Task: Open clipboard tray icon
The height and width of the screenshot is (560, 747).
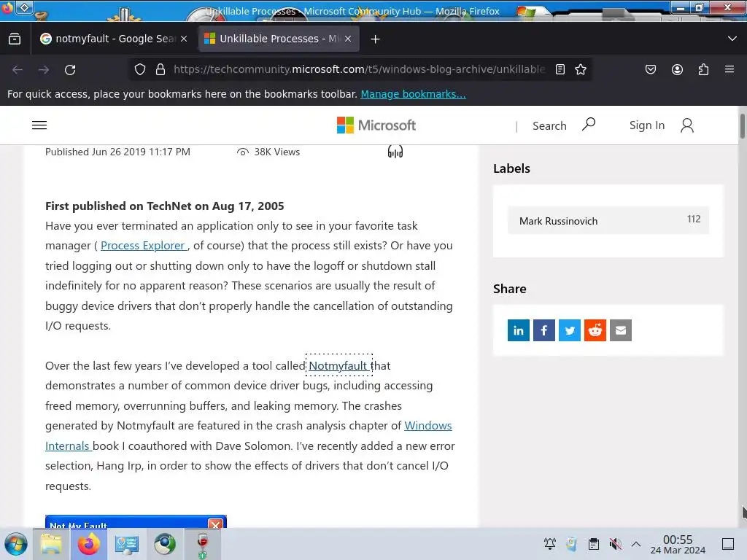Action: click(x=594, y=543)
